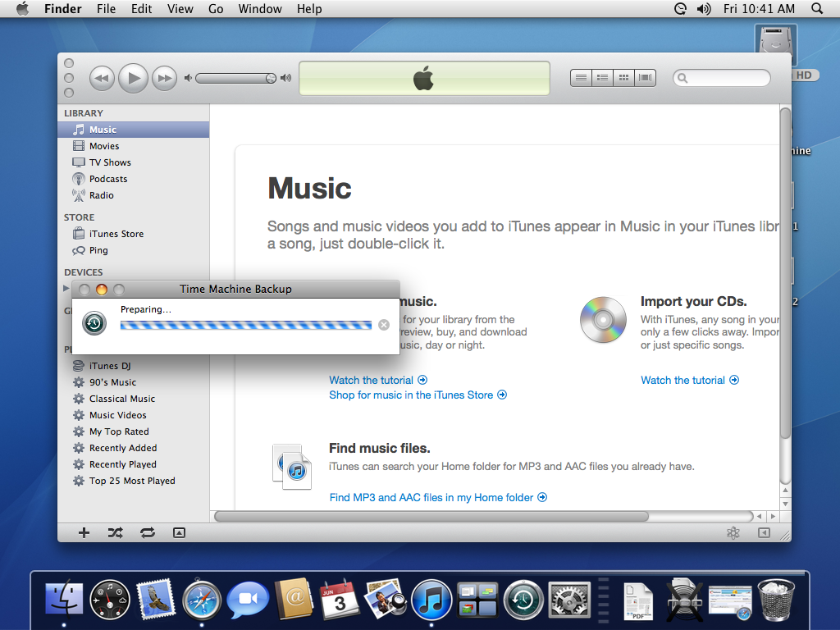Open the Find music files document icon
840x630 pixels.
click(292, 466)
